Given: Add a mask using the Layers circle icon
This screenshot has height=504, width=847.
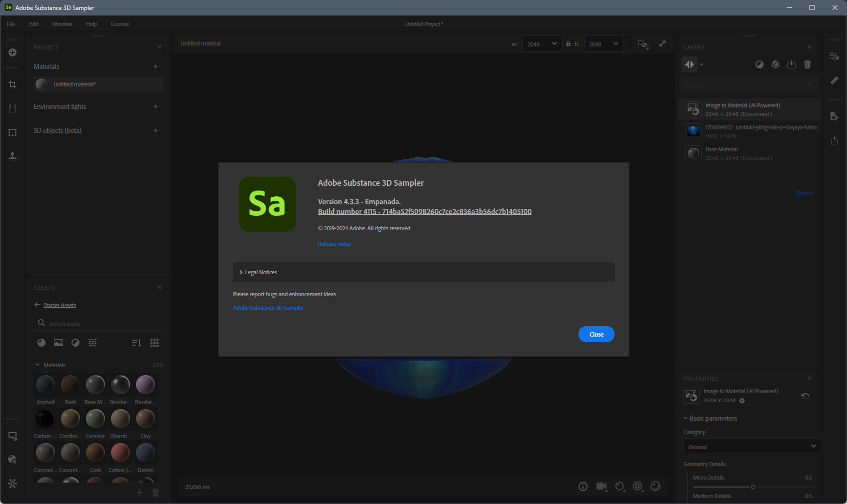Looking at the screenshot, I should click(759, 64).
